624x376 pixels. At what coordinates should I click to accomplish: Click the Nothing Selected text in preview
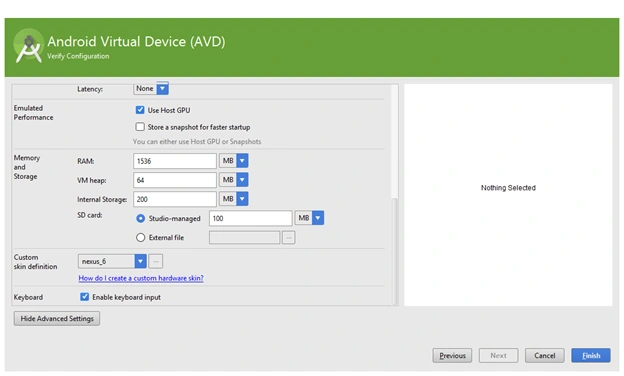click(508, 188)
